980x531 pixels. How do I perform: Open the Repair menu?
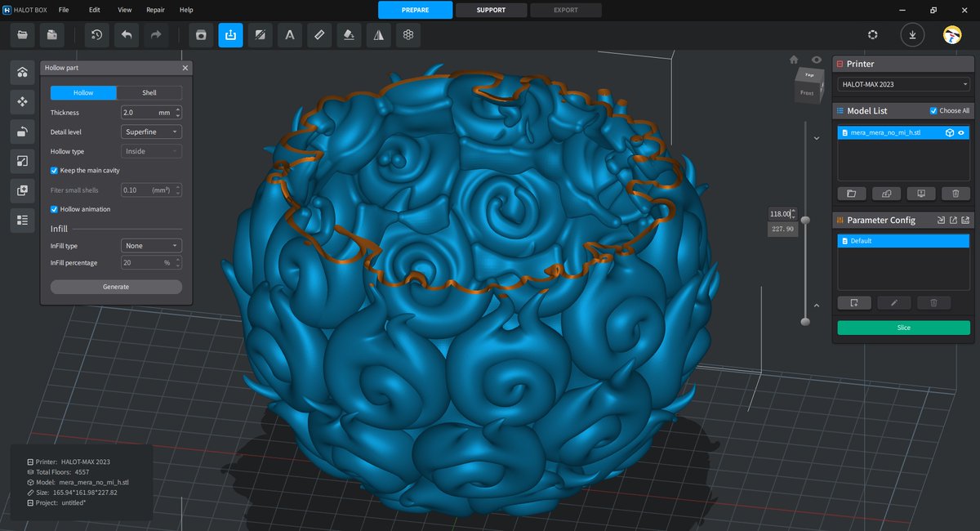(155, 10)
